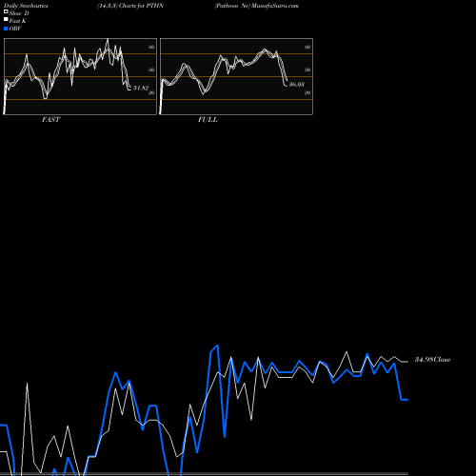Click the '(14,3,3) Charts for PTHN' heading
476x476 pixels.
point(130,6)
